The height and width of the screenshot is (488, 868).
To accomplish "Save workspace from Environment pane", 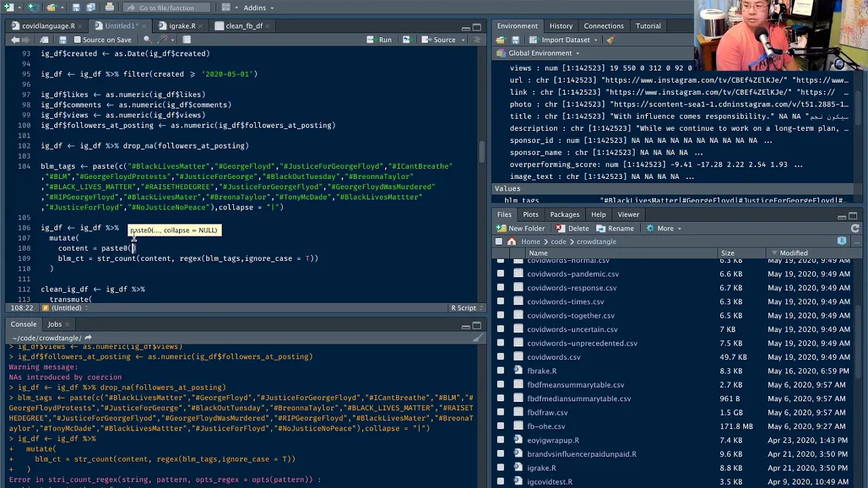I will [x=515, y=40].
